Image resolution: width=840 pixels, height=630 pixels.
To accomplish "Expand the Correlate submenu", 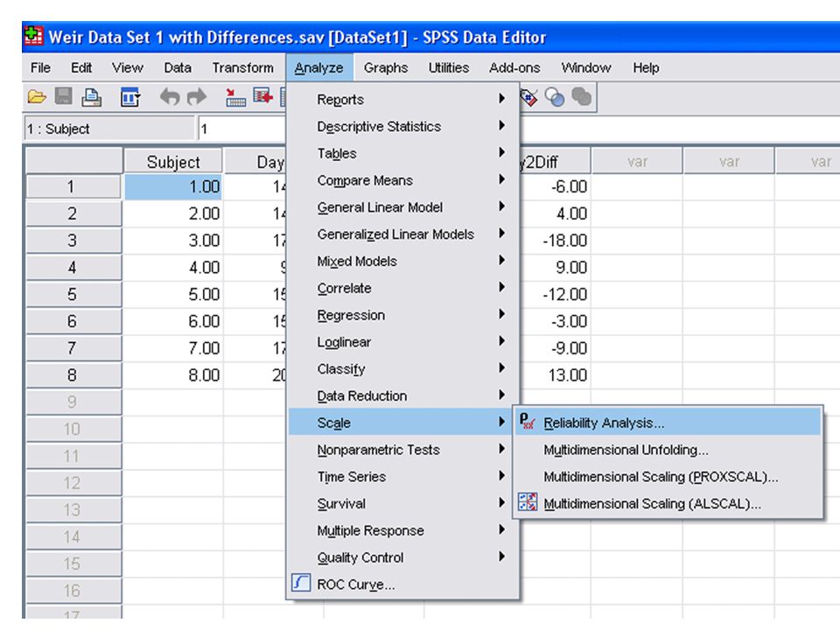I will [x=403, y=288].
